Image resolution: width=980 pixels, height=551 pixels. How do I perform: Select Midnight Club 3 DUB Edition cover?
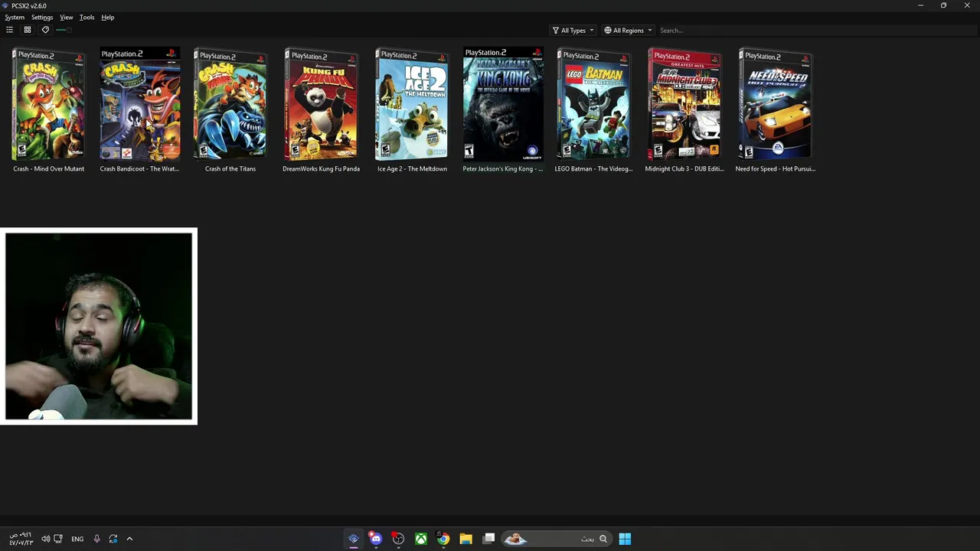tap(684, 104)
